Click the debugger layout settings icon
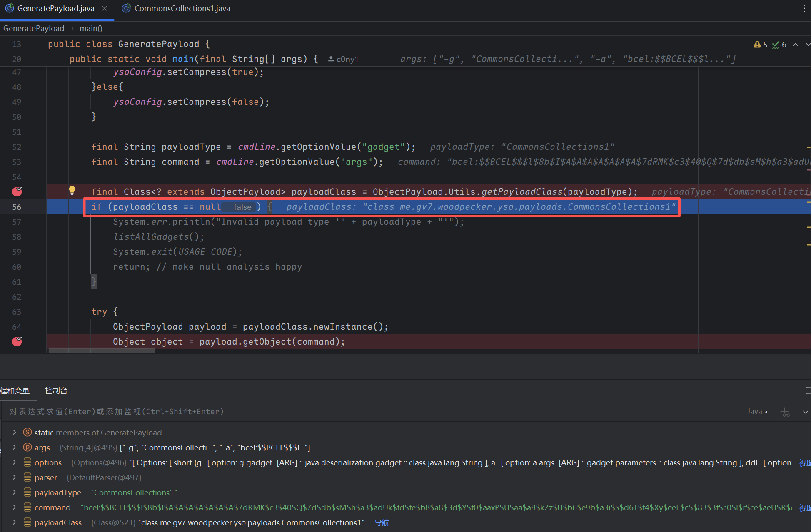 click(x=808, y=390)
